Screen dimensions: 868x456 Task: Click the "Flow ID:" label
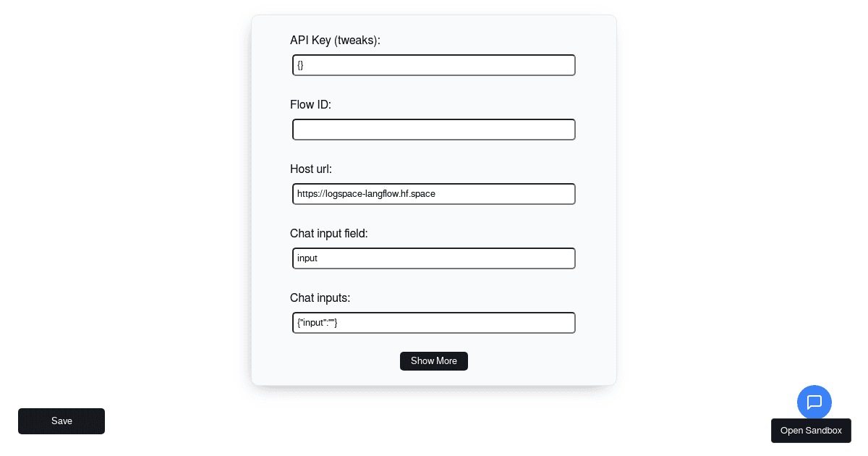311,105
